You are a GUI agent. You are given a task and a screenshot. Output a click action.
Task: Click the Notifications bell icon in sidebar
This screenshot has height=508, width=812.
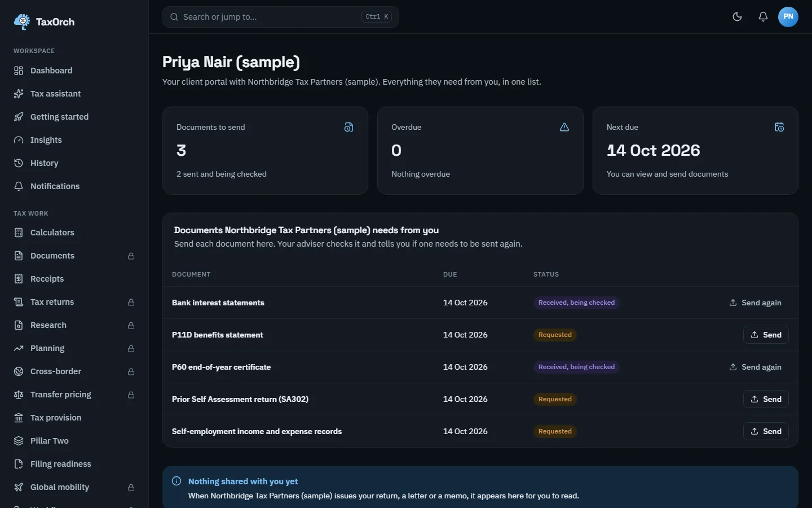[19, 186]
